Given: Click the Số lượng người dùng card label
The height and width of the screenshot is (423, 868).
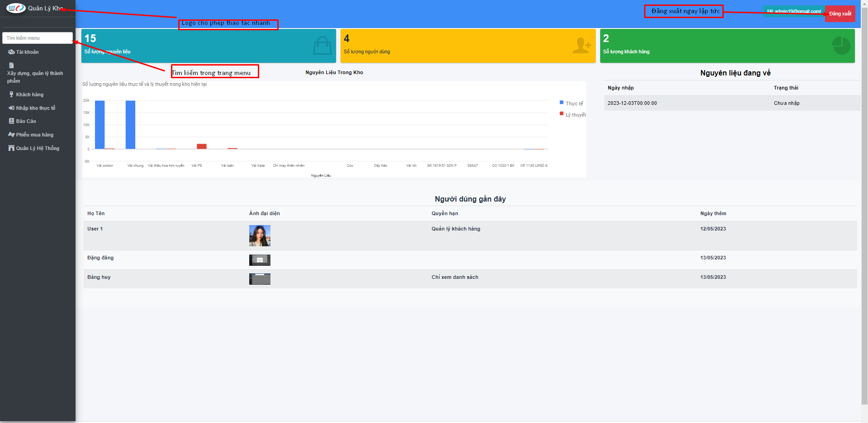Looking at the screenshot, I should (367, 52).
